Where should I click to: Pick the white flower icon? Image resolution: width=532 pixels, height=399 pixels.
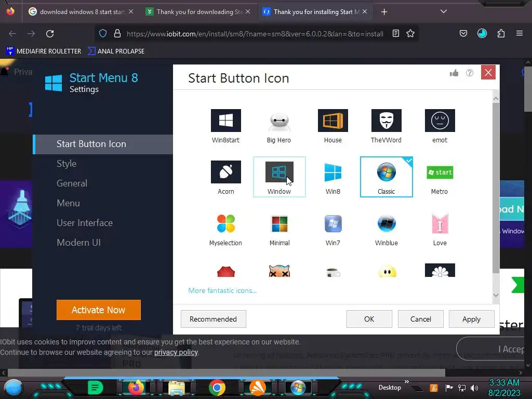440,270
